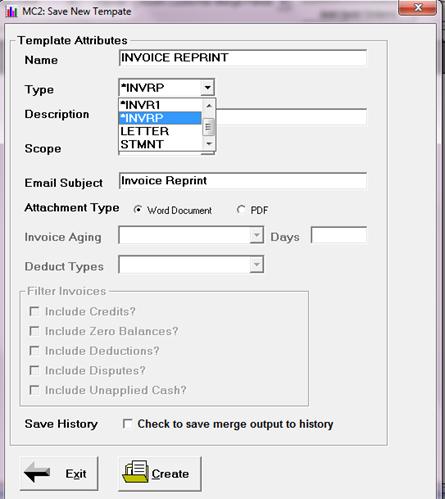Screen dimensions: 445x499
Task: Click the back arrow icon on Exit
Action: point(37,472)
